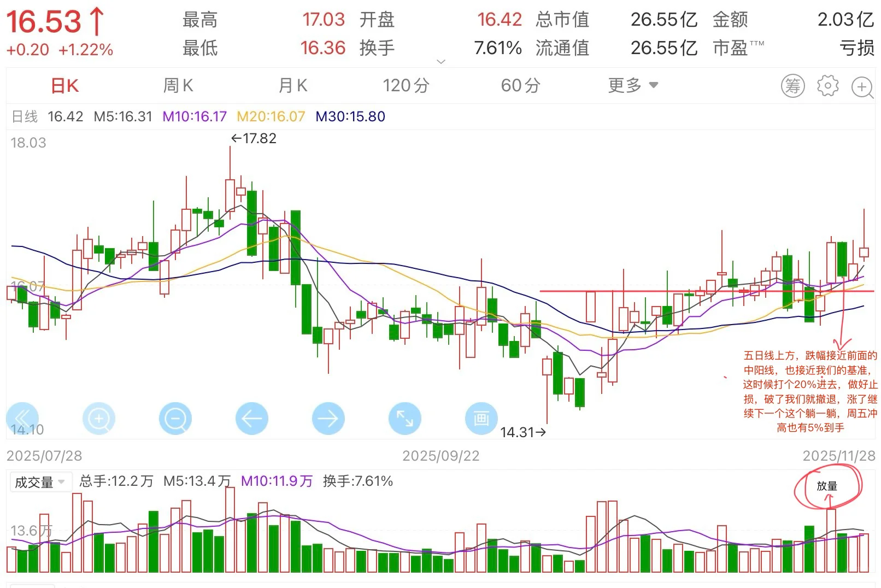
Task: Expand the 换手 chevron below the header
Action: click(440, 62)
